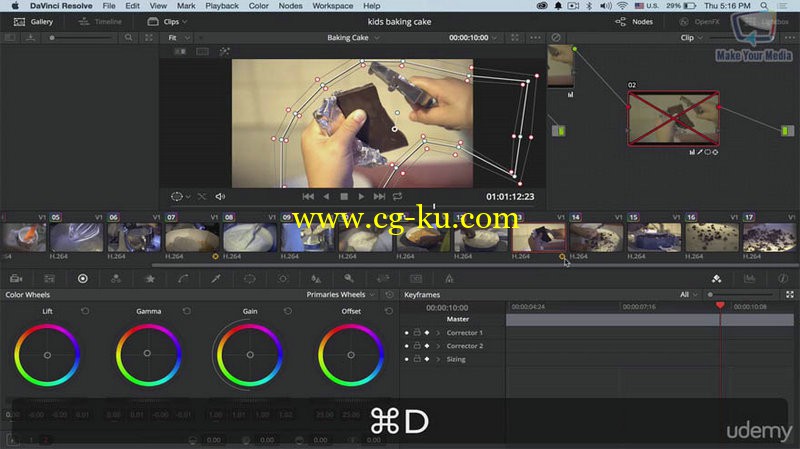Screen dimensions: 800x449
Task: Open the Keyframes palette icon
Action: pyautogui.click(x=717, y=279)
